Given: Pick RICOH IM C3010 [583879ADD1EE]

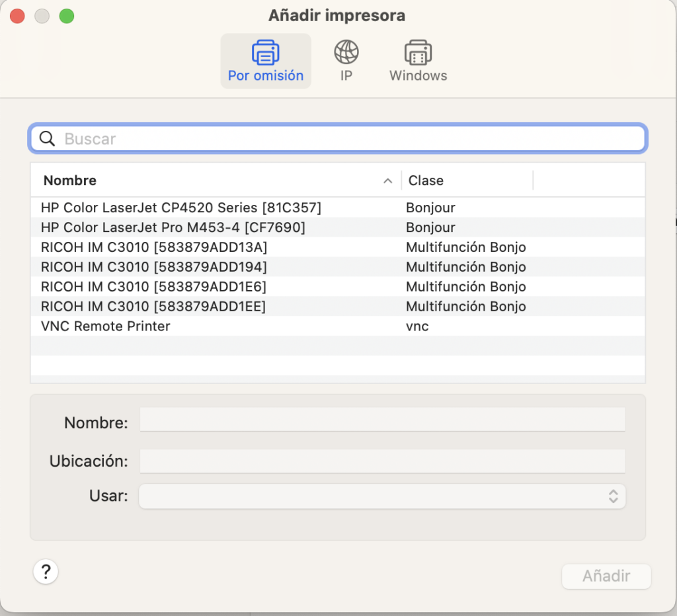Looking at the screenshot, I should click(x=153, y=307).
